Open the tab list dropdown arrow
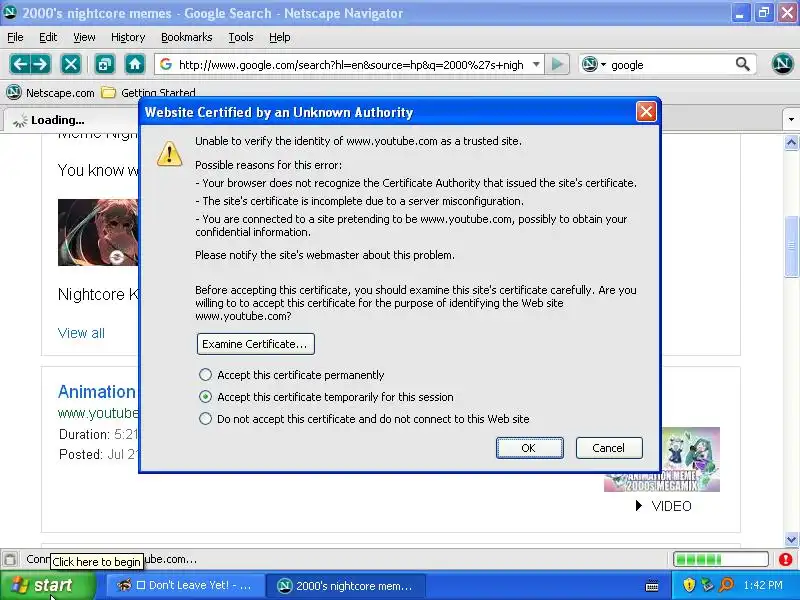Screen dimensions: 800x600 point(791,120)
